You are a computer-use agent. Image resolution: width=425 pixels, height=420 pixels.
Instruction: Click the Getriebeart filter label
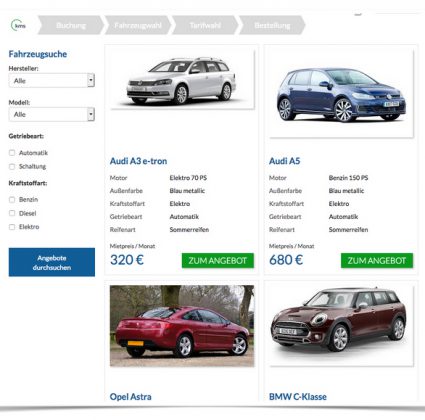coord(26,136)
